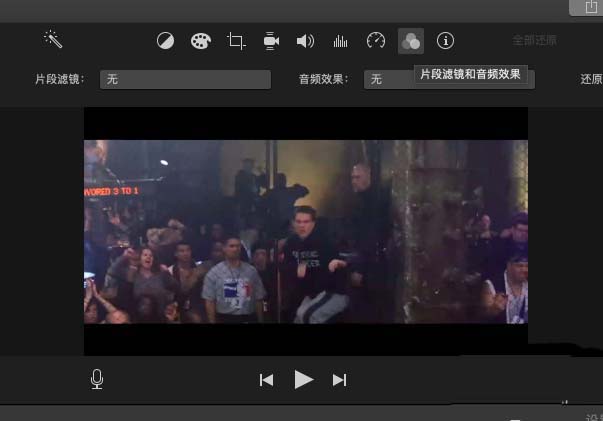Screen dimensions: 603x421
Task: Open the clip information icon
Action: point(445,40)
